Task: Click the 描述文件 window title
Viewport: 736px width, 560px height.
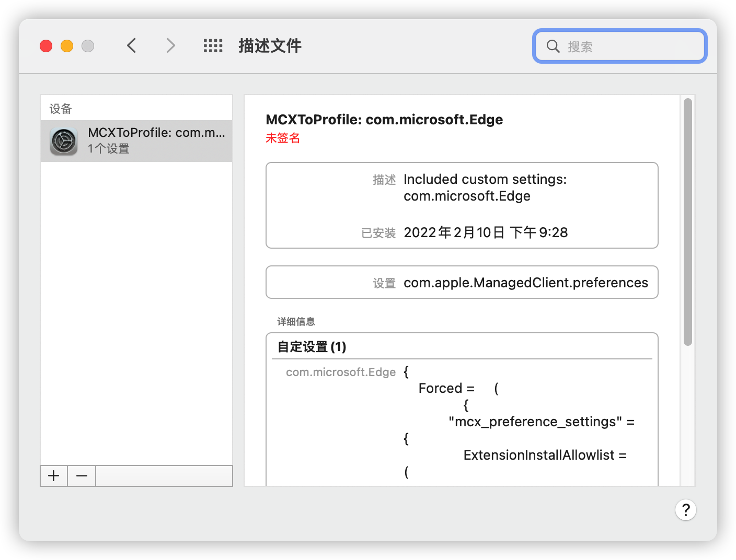Action: tap(270, 46)
